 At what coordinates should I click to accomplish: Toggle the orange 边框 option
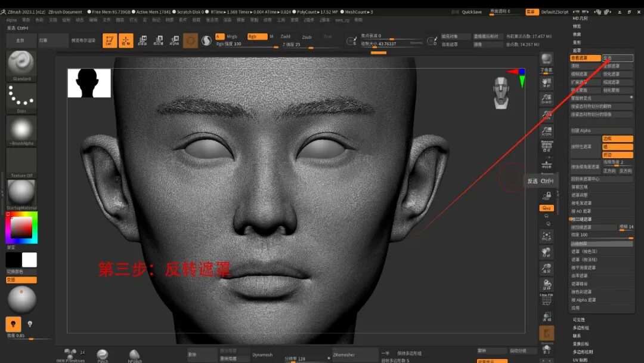618,139
